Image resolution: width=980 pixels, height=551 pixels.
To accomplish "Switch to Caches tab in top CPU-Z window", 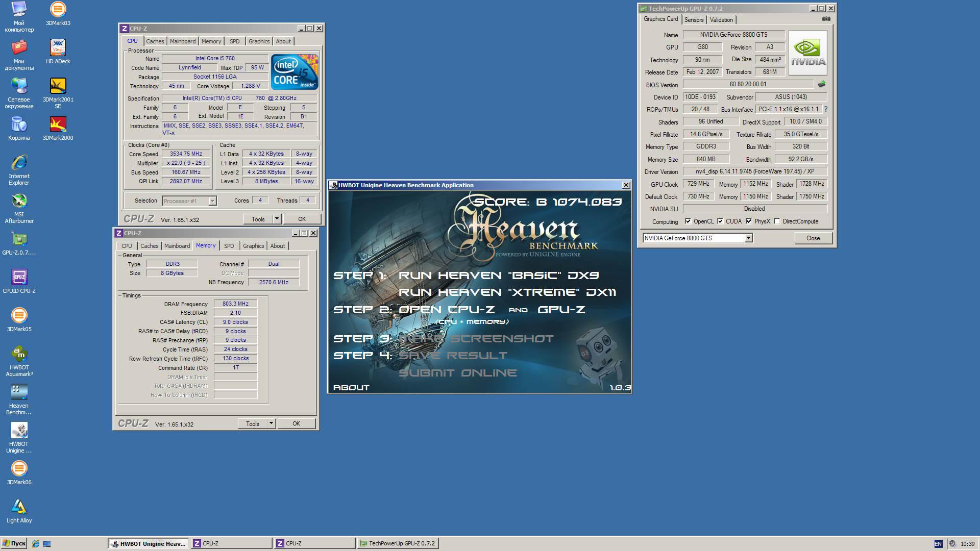I will point(155,41).
